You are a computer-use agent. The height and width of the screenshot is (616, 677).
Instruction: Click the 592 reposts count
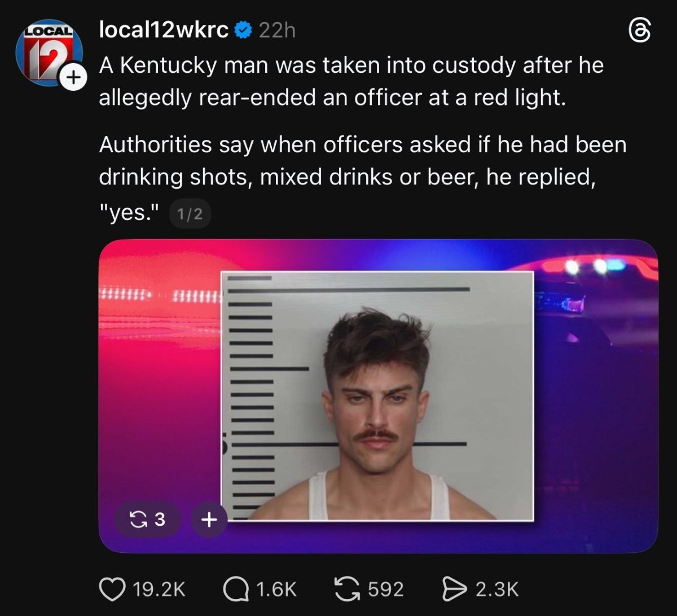click(386, 589)
